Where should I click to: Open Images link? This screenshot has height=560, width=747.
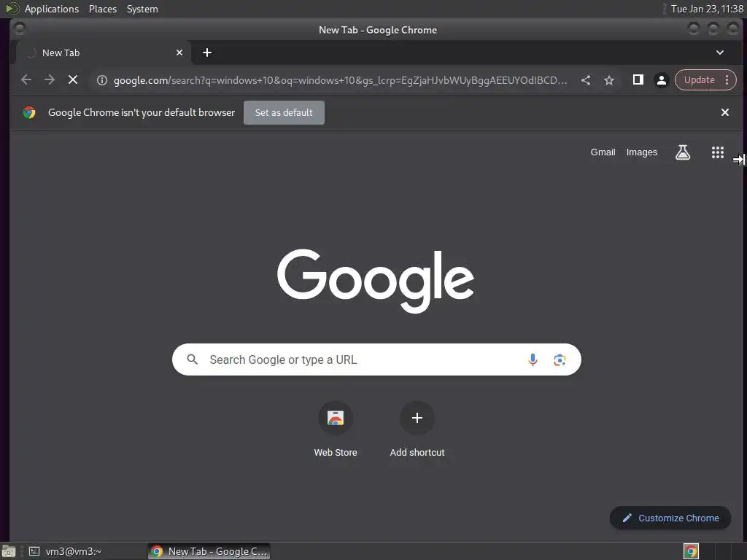point(642,152)
